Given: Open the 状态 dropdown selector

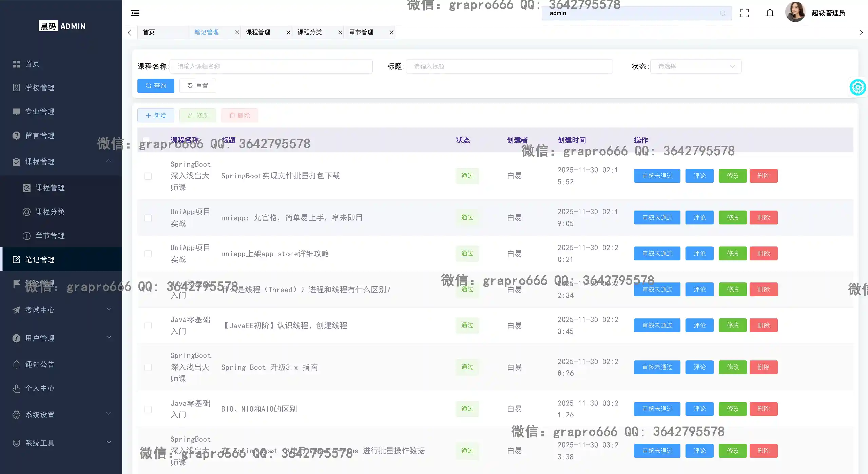Looking at the screenshot, I should click(695, 66).
